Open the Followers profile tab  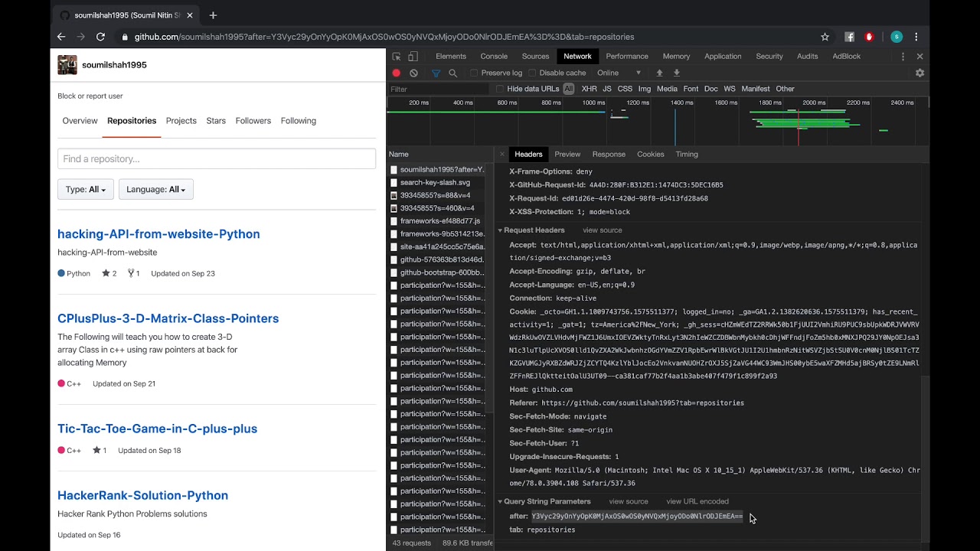(x=253, y=121)
